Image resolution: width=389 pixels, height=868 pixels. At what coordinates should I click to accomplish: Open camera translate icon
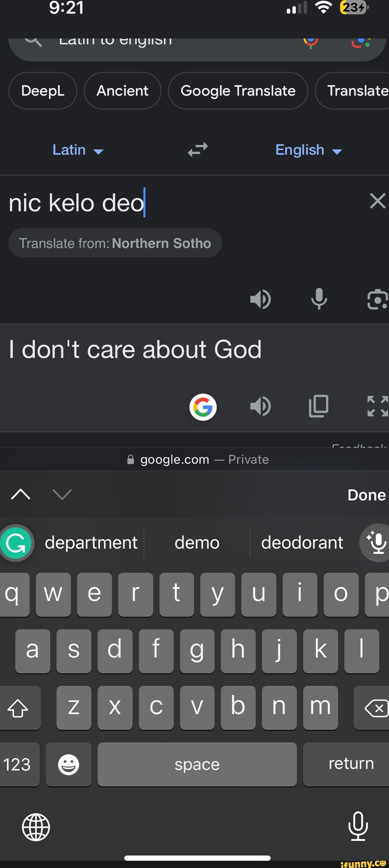coord(377,300)
